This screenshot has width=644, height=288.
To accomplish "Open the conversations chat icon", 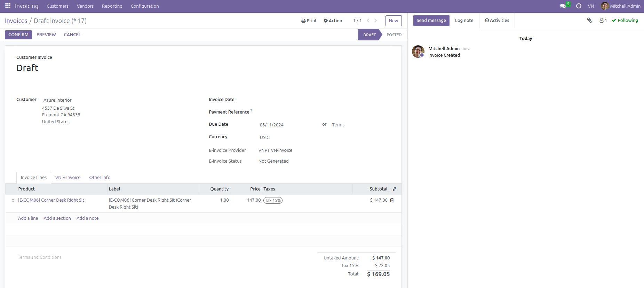I will coord(563,6).
